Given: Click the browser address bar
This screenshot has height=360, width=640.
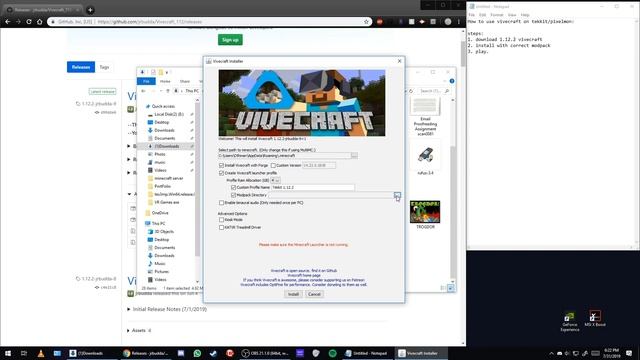Looking at the screenshot, I should [x=209, y=22].
